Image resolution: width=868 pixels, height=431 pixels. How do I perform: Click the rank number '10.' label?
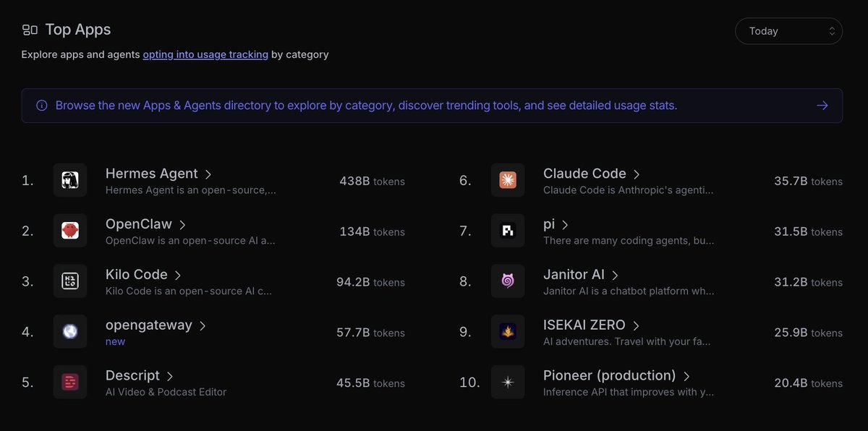point(469,383)
